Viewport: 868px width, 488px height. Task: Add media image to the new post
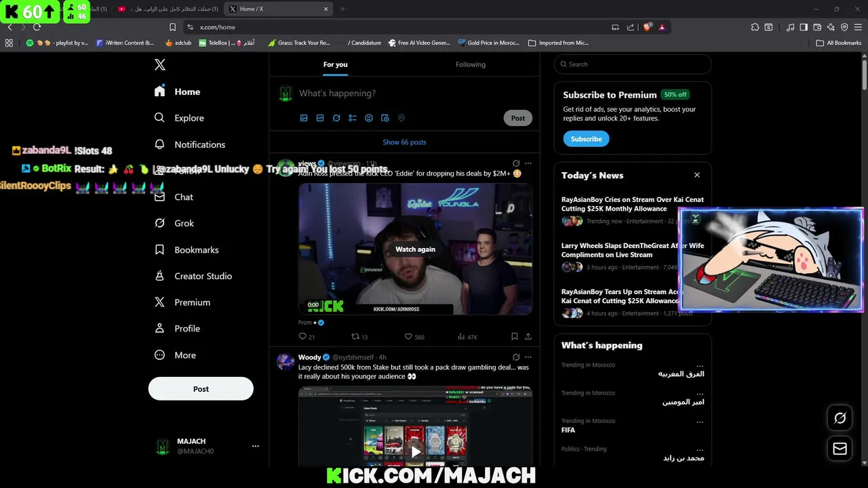[x=304, y=118]
